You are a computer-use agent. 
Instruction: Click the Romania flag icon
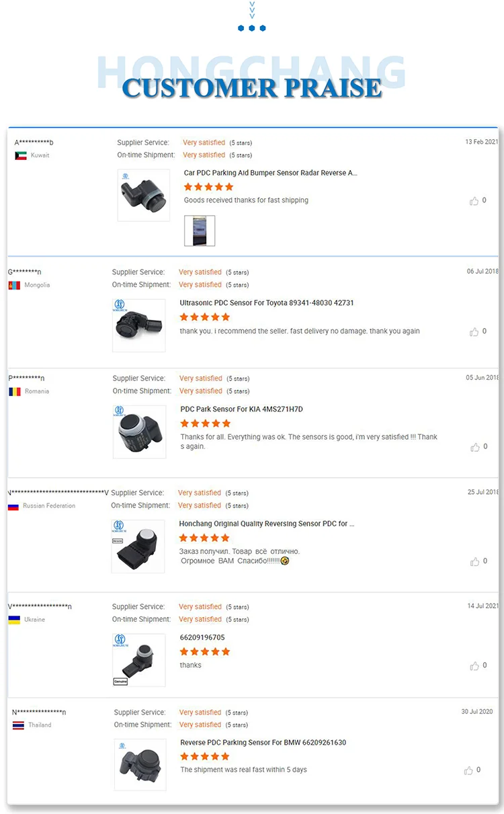click(15, 391)
